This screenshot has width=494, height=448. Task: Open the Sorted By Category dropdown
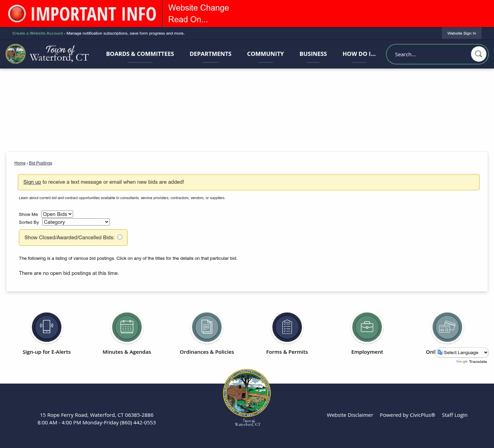click(x=76, y=222)
